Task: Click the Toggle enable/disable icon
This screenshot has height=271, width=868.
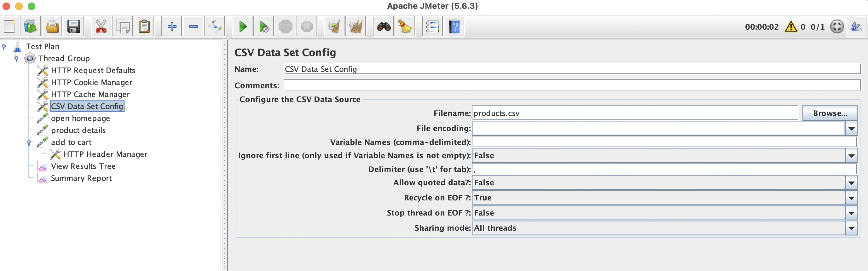Action: point(215,26)
